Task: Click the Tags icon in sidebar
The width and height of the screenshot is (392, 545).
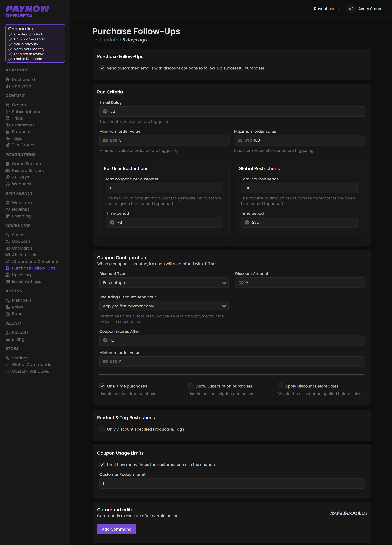Action: pos(8,138)
